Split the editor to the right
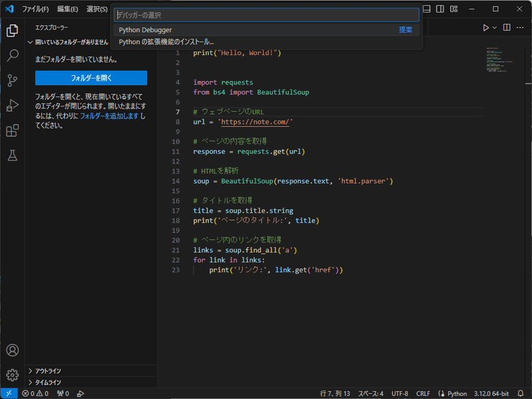 [507, 27]
